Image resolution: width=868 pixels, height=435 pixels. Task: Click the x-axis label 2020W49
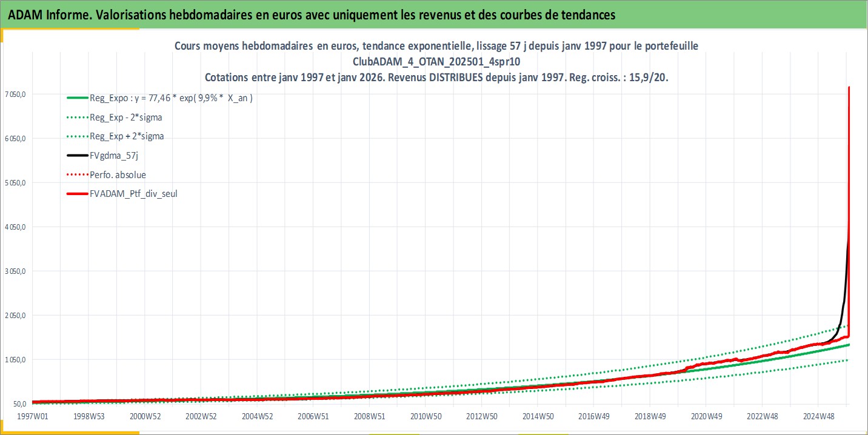point(706,416)
